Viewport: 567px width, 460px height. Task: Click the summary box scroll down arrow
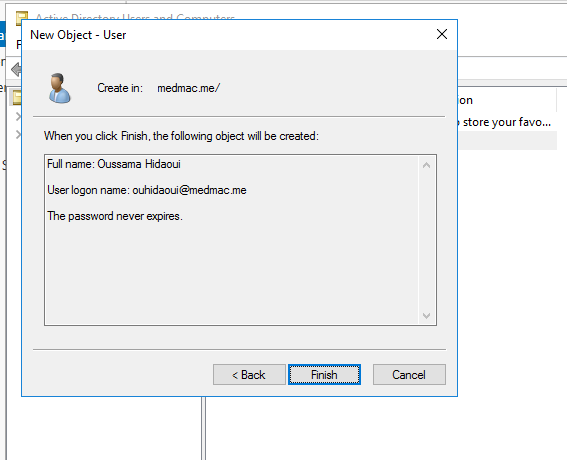pyautogui.click(x=427, y=316)
